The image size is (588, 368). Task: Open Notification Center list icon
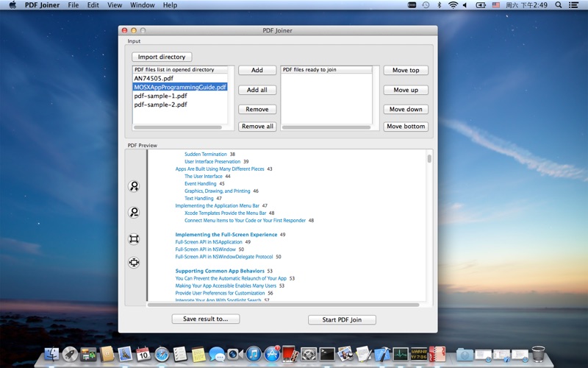pos(573,5)
